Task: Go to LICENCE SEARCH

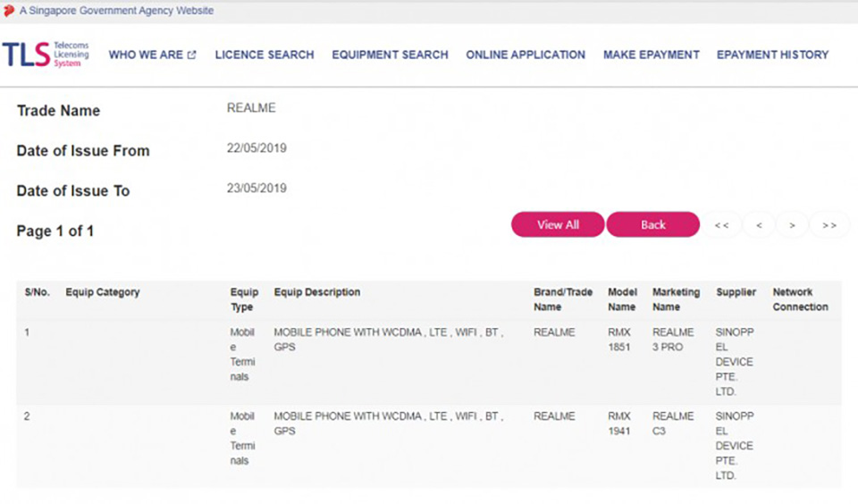Action: coord(265,55)
